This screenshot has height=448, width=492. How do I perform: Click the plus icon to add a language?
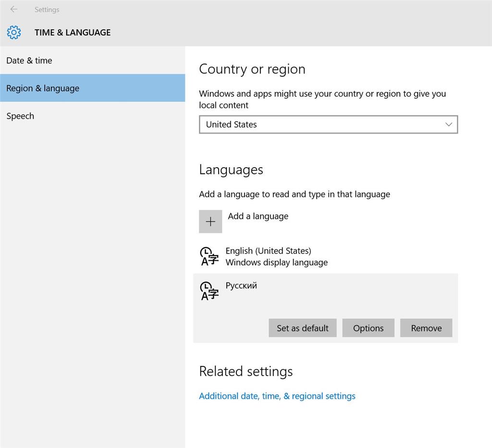point(210,221)
